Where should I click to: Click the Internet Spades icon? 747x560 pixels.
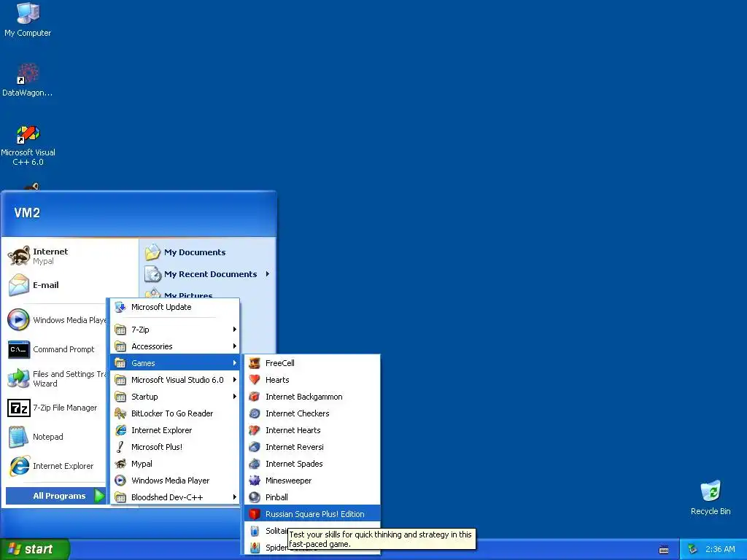[x=255, y=464]
